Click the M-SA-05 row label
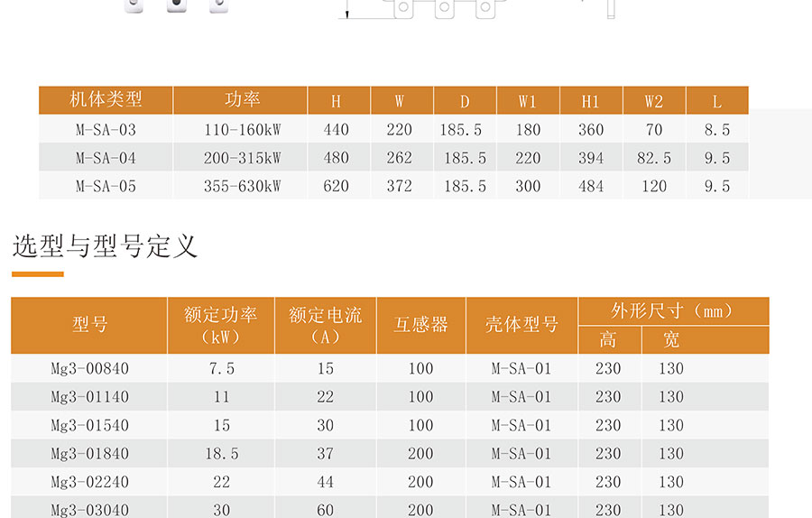This screenshot has width=812, height=518. (106, 186)
